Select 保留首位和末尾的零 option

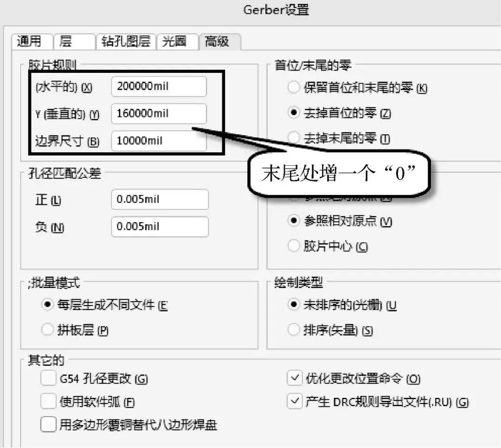294,87
